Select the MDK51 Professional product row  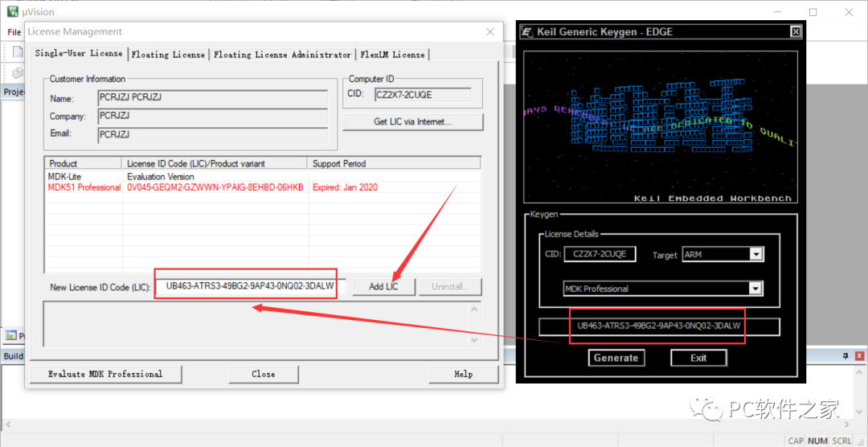[x=262, y=187]
